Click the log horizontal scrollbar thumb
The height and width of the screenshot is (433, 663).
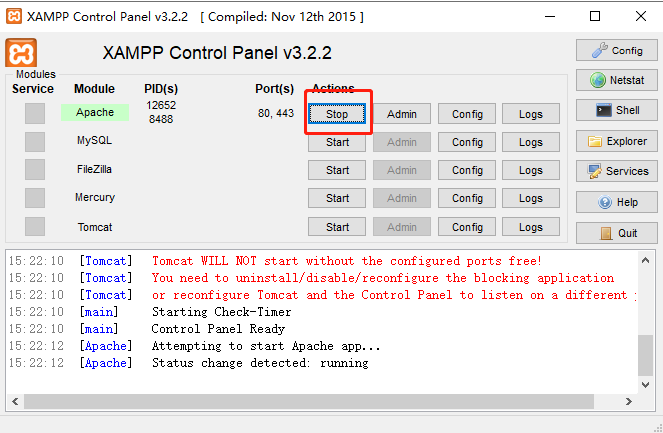click(x=309, y=401)
